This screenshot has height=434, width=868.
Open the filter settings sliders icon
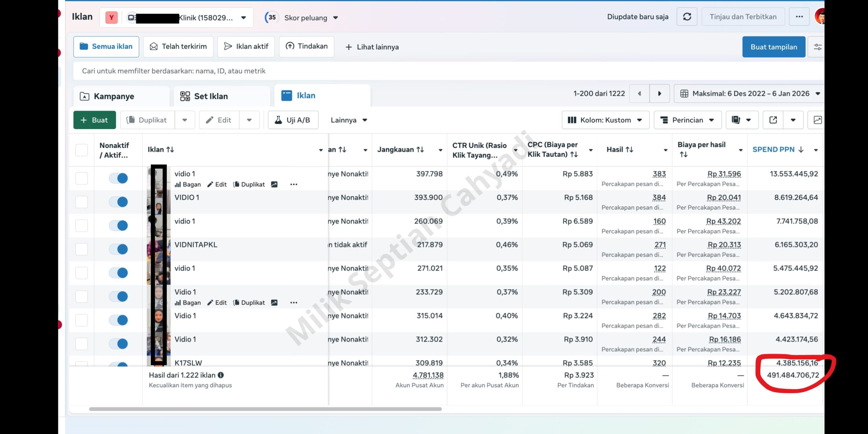pos(817,47)
